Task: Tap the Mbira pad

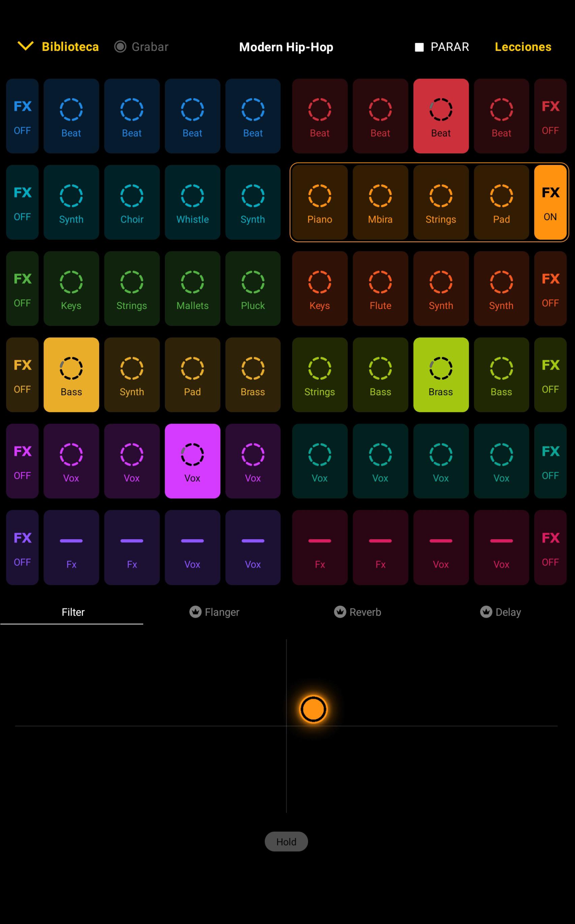Action: (380, 202)
